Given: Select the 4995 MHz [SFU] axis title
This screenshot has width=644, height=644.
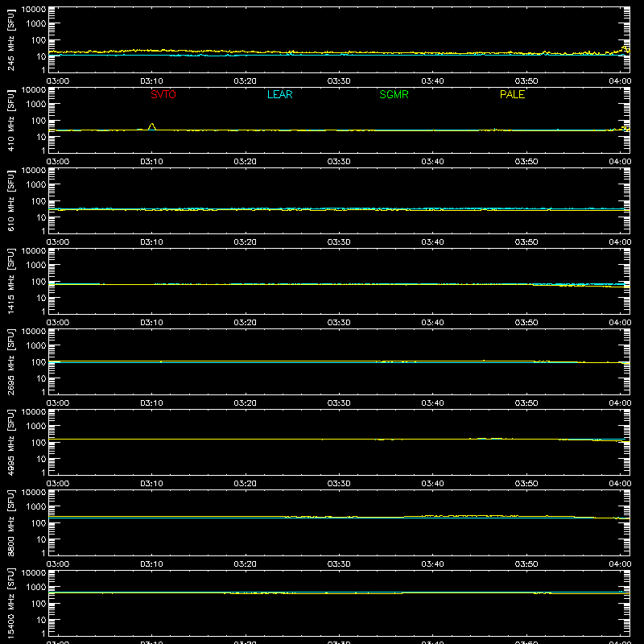Looking at the screenshot, I should pyautogui.click(x=11, y=442).
